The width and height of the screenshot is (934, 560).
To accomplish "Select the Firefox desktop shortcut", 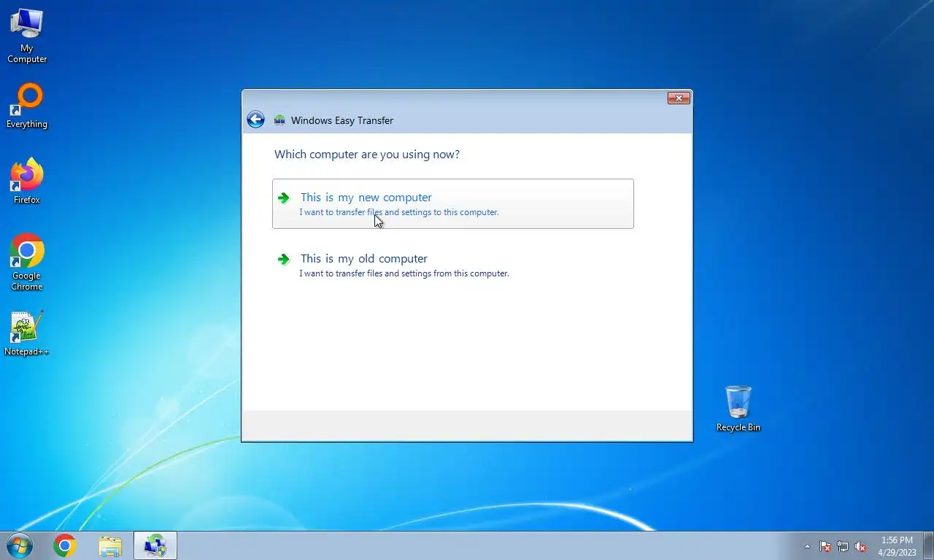I will (x=27, y=182).
